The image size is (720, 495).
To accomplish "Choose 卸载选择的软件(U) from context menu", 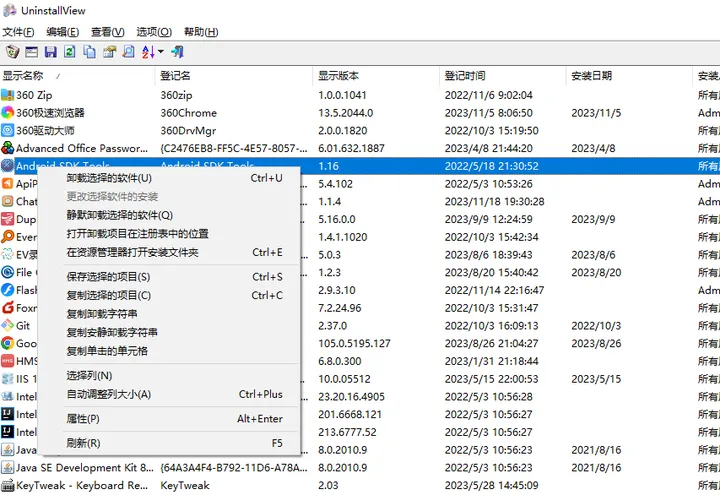I will pos(169,178).
